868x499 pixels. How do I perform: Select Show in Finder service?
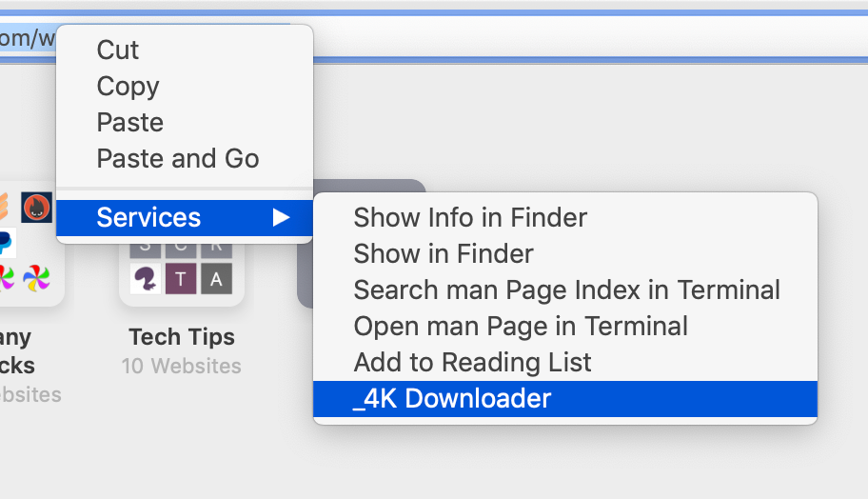coord(565,253)
